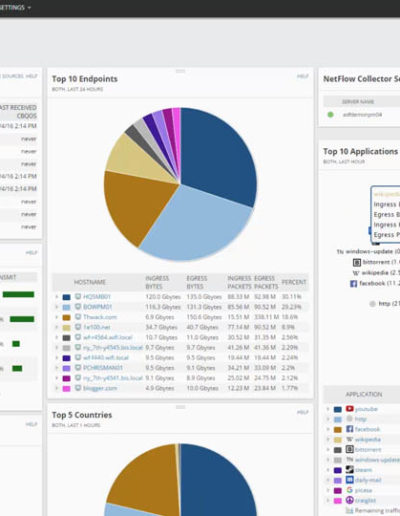Expand the HQSMB01 endpoint row
Screen dimensions: 400x516
pyautogui.click(x=57, y=296)
